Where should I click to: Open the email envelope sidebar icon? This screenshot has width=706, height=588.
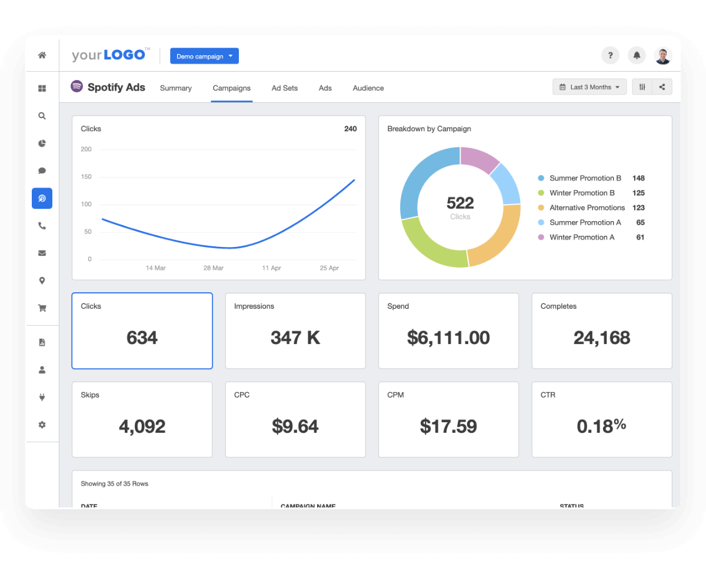42,253
